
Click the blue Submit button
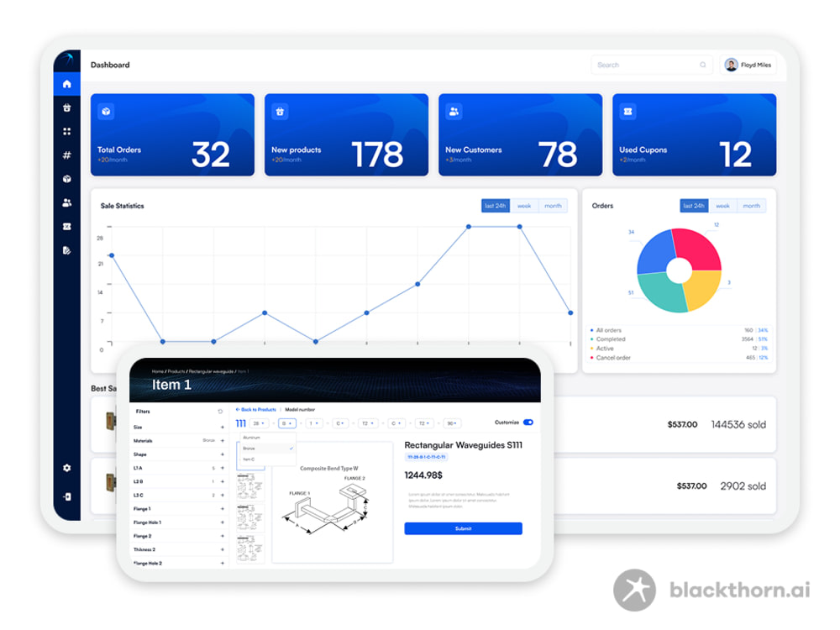pyautogui.click(x=464, y=528)
